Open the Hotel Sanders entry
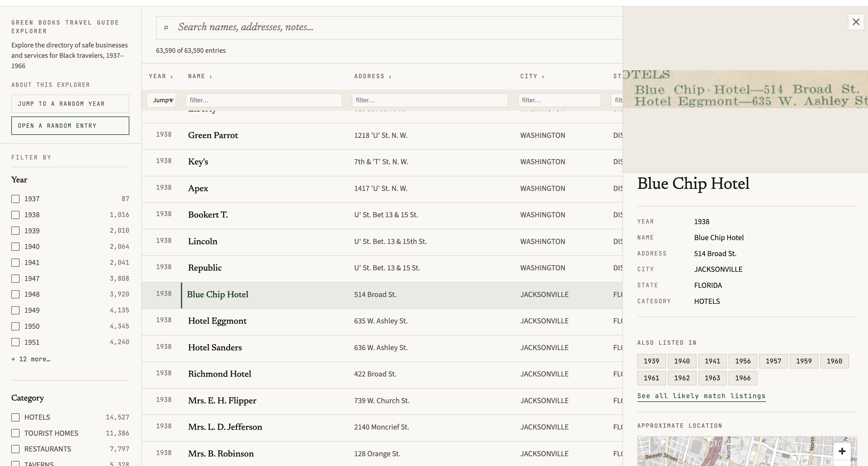868x466 pixels. (x=382, y=348)
